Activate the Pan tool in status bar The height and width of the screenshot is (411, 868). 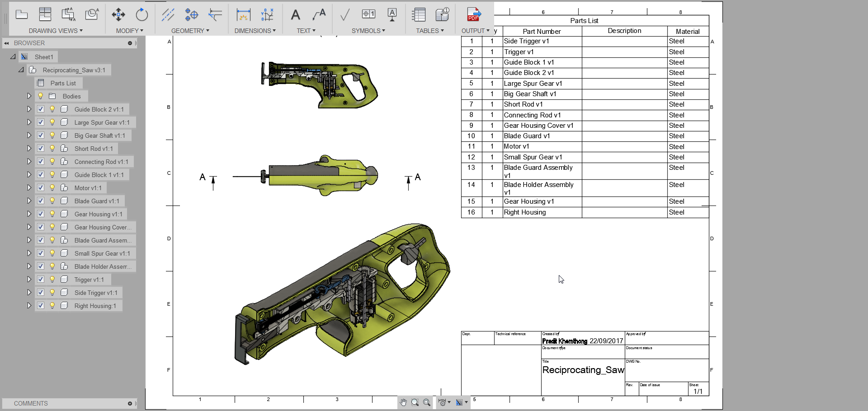pos(403,402)
